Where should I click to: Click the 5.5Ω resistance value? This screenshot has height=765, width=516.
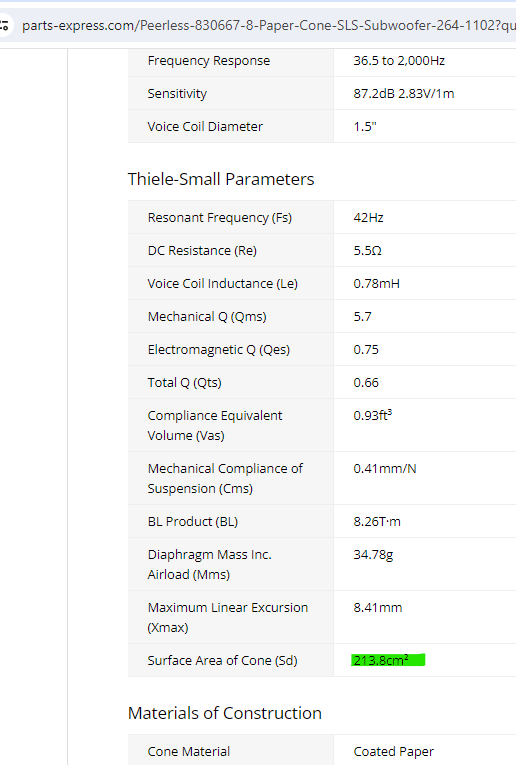[367, 251]
